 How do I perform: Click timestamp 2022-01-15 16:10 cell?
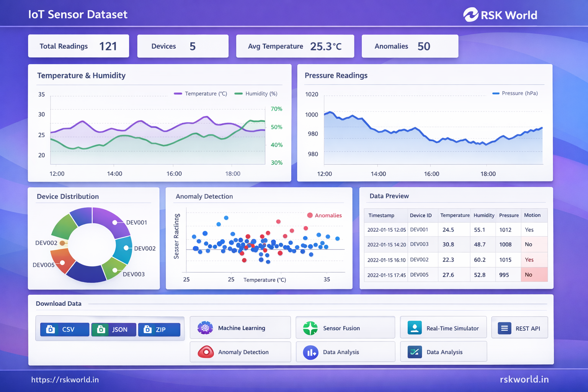click(386, 260)
